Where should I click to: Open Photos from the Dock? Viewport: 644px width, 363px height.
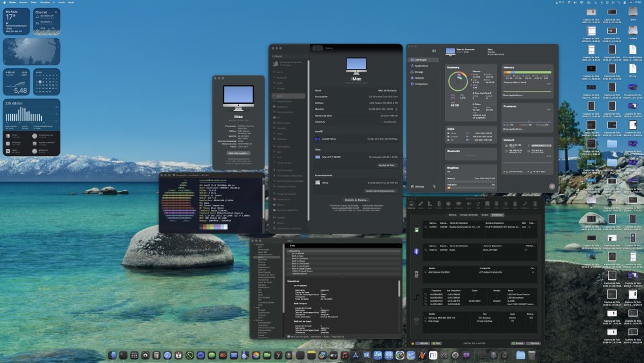click(x=256, y=355)
